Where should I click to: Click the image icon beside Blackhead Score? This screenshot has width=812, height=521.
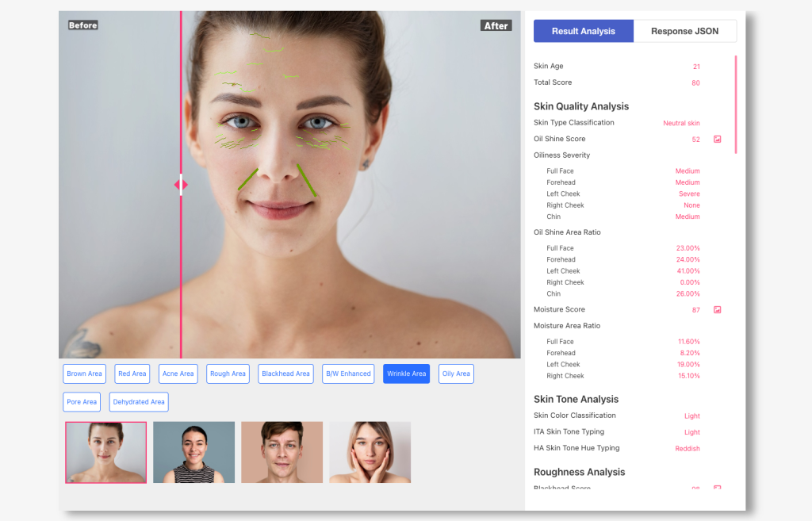coord(717,488)
